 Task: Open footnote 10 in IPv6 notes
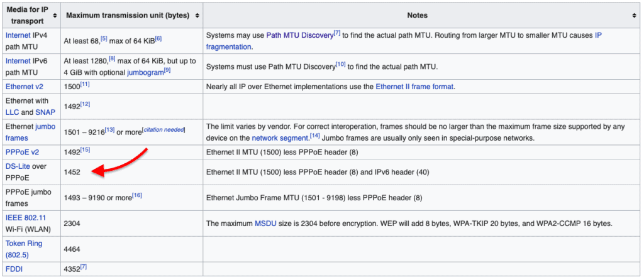(341, 65)
